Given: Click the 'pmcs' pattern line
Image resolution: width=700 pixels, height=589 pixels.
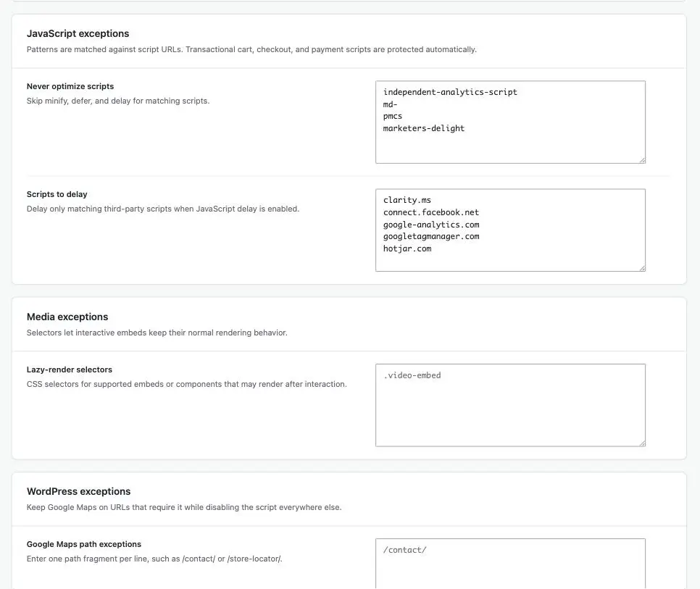Looking at the screenshot, I should [x=393, y=116].
